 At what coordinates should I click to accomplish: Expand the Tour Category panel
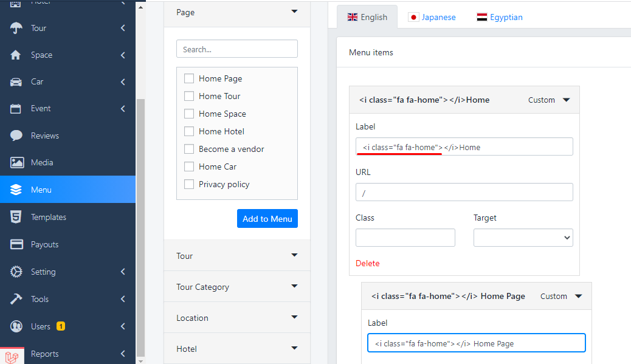coord(236,287)
